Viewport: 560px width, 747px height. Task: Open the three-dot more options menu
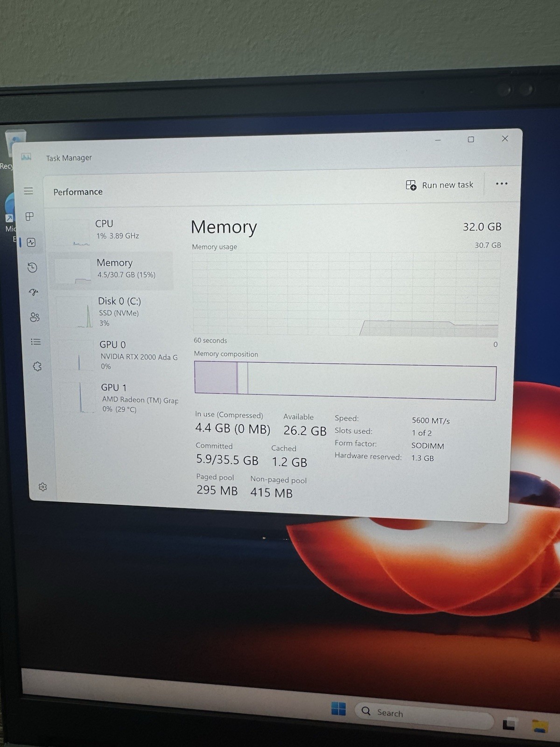click(502, 183)
